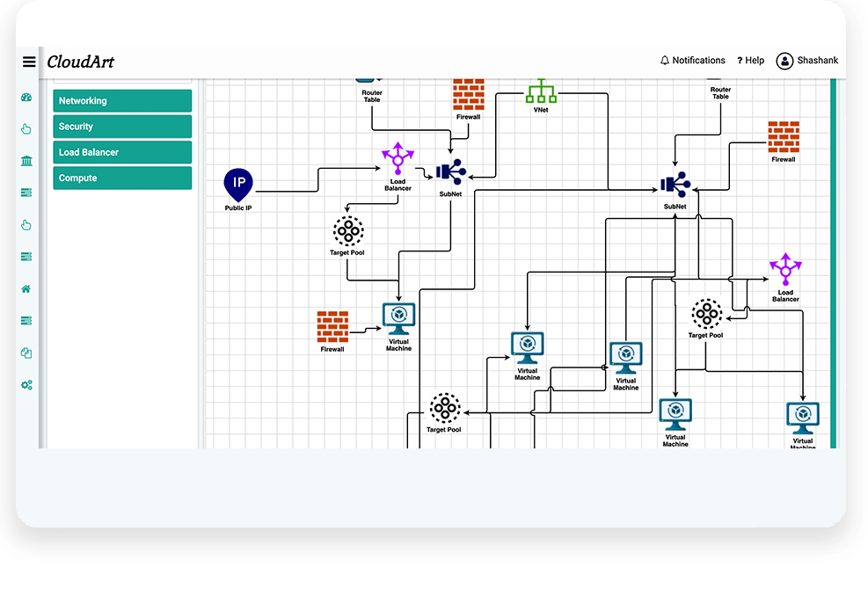The image size is (868, 597).
Task: Select the green VNet node
Action: pos(541,91)
